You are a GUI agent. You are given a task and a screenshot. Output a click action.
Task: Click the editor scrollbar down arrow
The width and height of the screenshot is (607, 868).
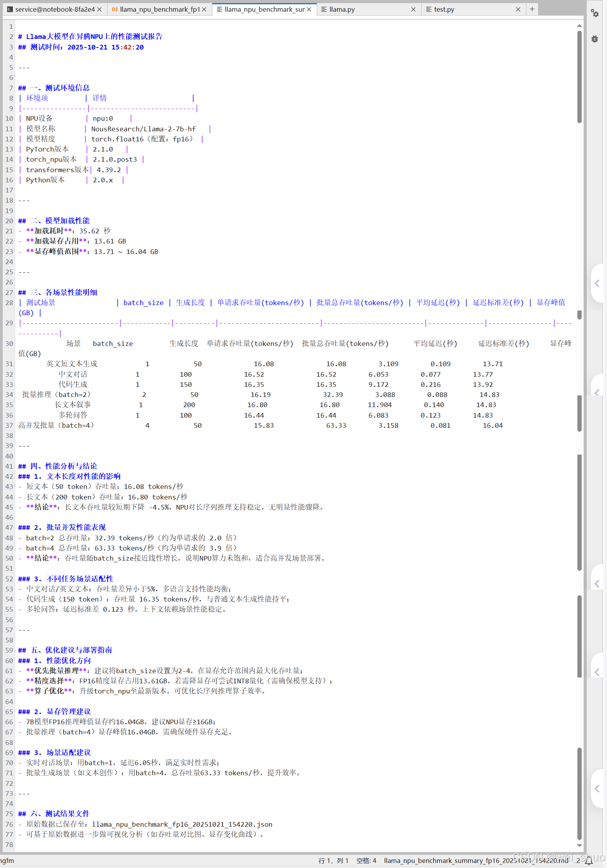[x=579, y=845]
